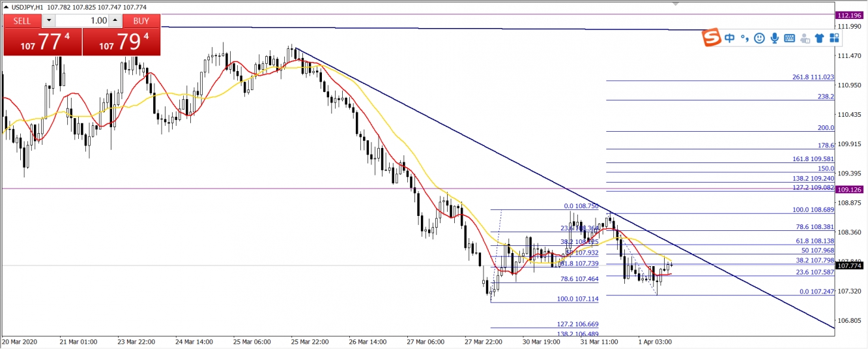The image size is (868, 349).
Task: Decrease lot volume with down arrow
Action: [x=49, y=21]
